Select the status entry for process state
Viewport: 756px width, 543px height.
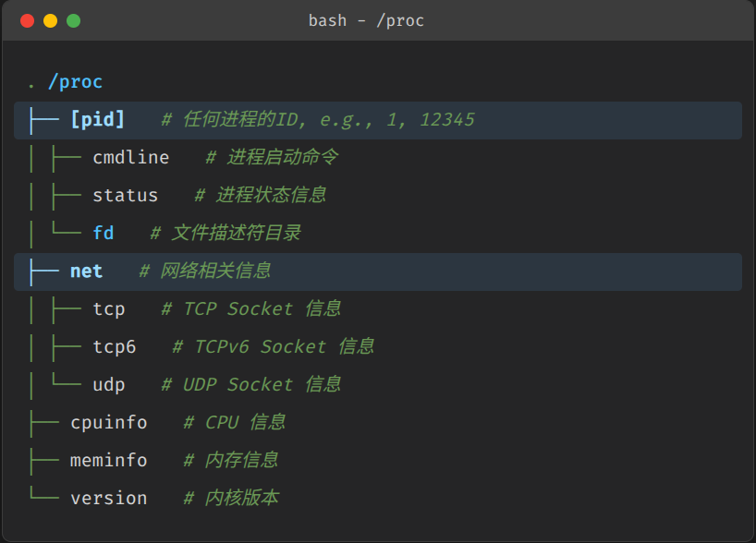click(125, 195)
